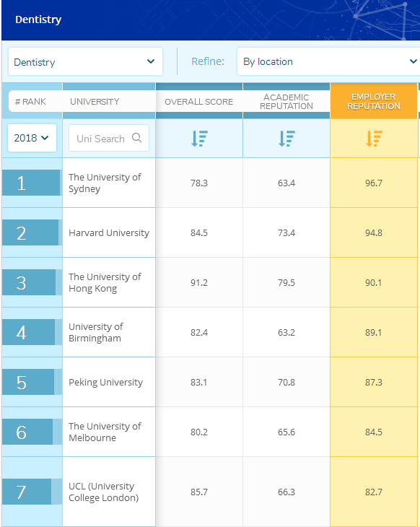Click Birmingham employer reputation 89.1
The image size is (420, 527).
[374, 332]
